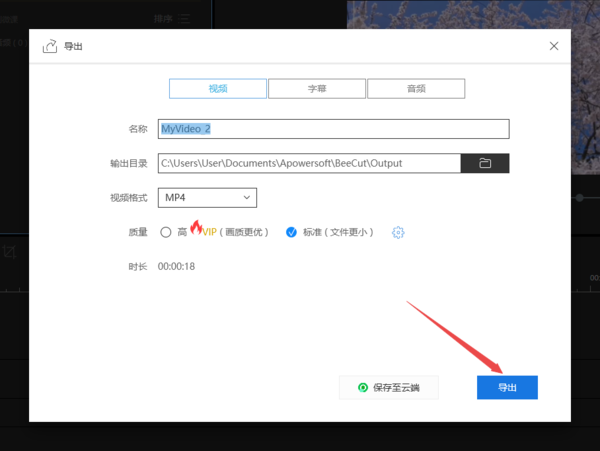The height and width of the screenshot is (451, 600).
Task: Close the 导出 dialog
Action: (555, 46)
